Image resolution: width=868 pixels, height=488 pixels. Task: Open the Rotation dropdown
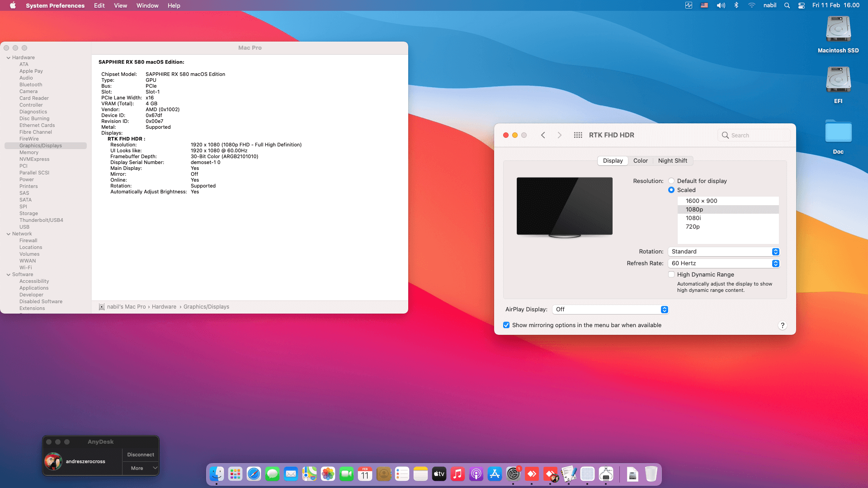point(723,252)
